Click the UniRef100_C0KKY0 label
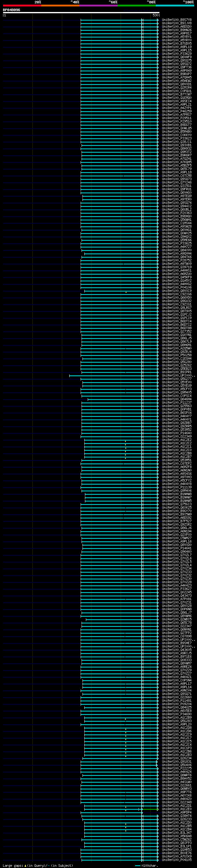197x868 pixels. point(177,135)
